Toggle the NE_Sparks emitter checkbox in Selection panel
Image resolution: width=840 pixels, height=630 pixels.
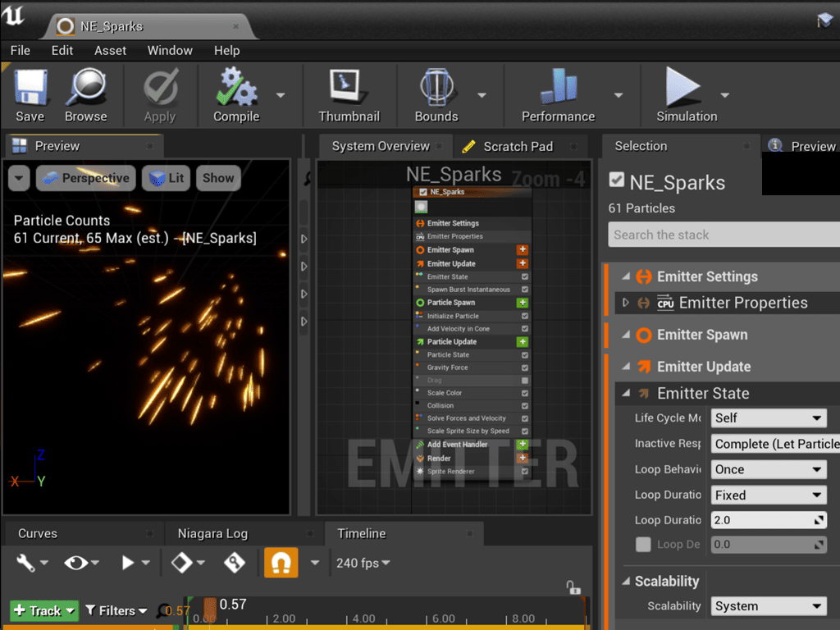617,180
